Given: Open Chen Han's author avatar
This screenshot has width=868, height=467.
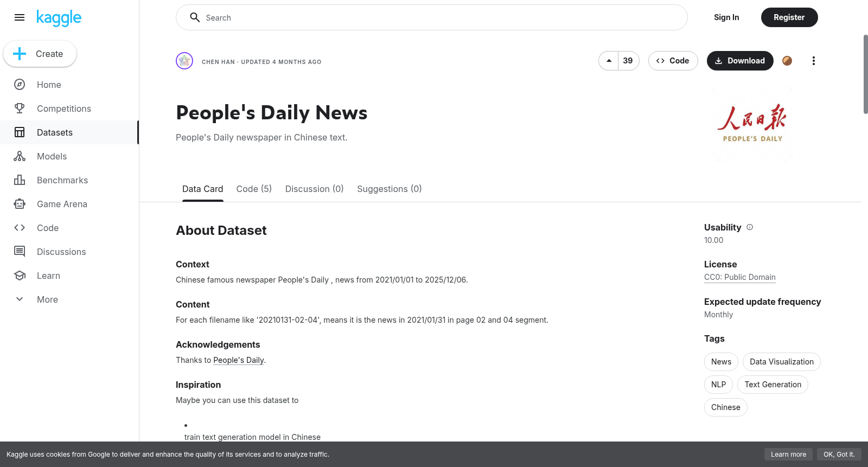Looking at the screenshot, I should (184, 61).
